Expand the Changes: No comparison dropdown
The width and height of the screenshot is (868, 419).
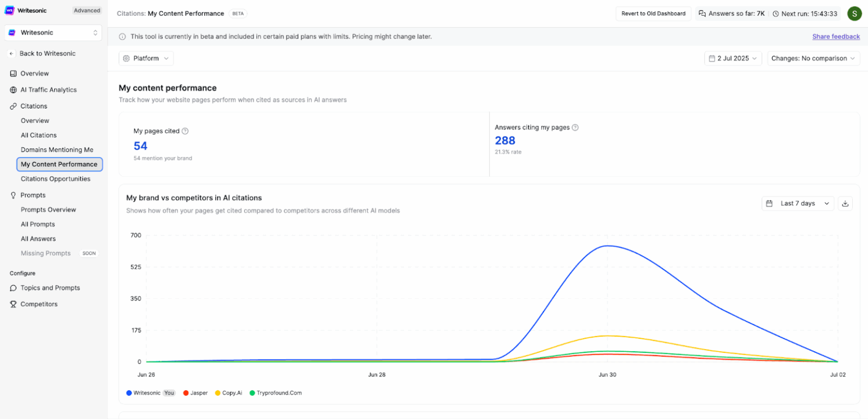[x=813, y=58]
